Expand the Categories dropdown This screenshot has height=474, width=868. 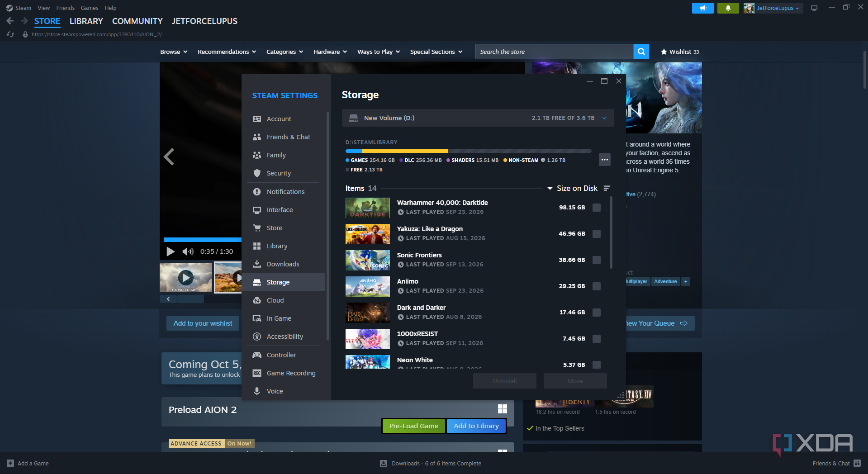pyautogui.click(x=285, y=52)
